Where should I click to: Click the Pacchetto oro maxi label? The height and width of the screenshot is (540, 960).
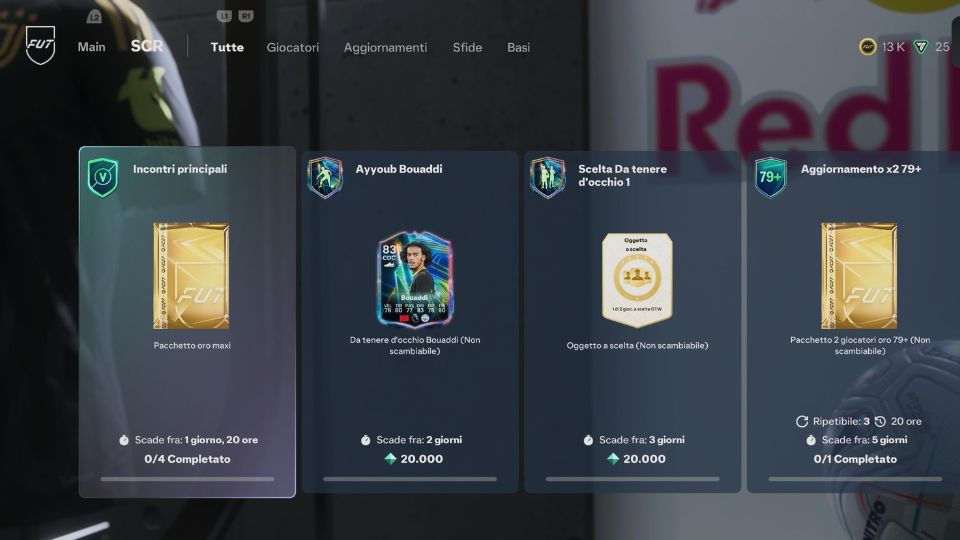[192, 345]
